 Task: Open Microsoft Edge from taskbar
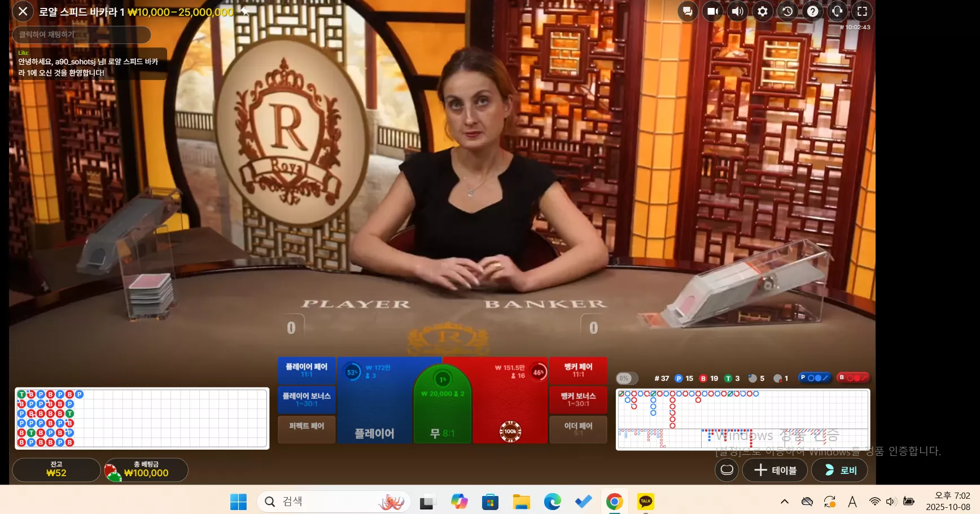point(552,501)
